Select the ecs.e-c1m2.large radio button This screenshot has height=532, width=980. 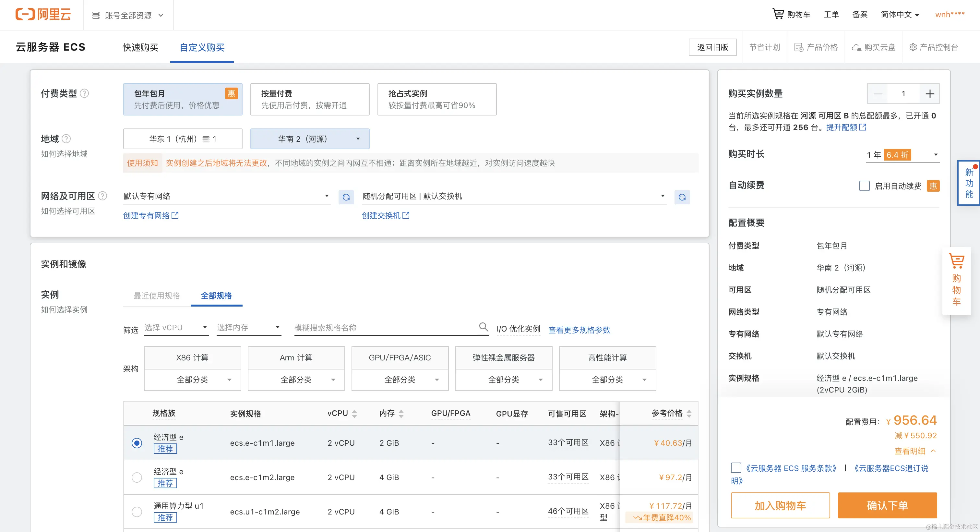click(x=137, y=477)
